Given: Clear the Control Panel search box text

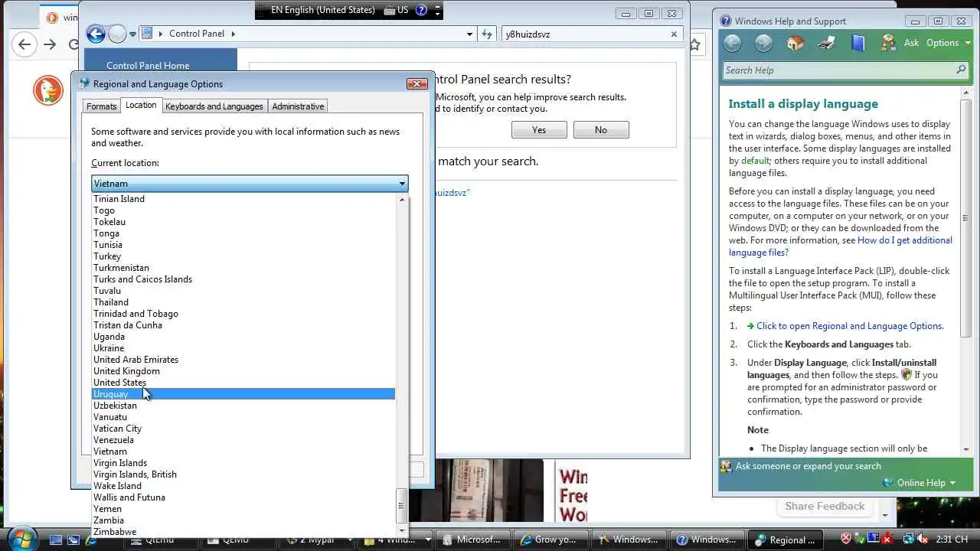Looking at the screenshot, I should tap(674, 34).
